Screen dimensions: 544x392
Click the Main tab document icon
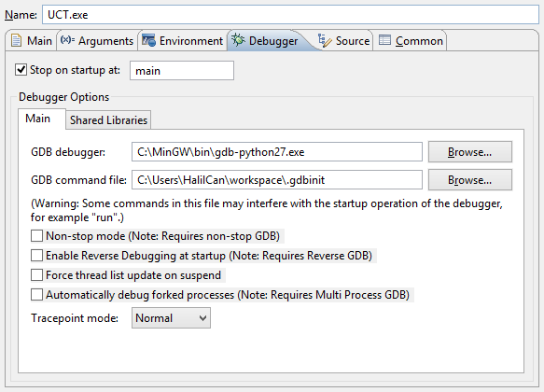[16, 40]
